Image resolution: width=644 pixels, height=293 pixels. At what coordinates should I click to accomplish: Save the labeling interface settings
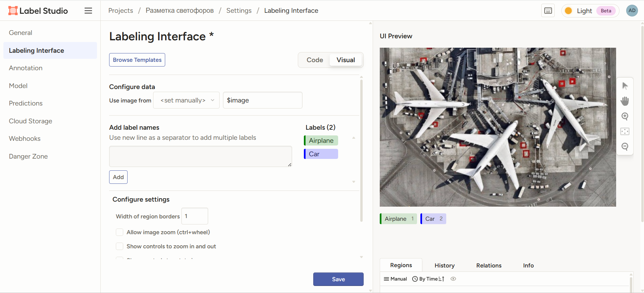(338, 279)
